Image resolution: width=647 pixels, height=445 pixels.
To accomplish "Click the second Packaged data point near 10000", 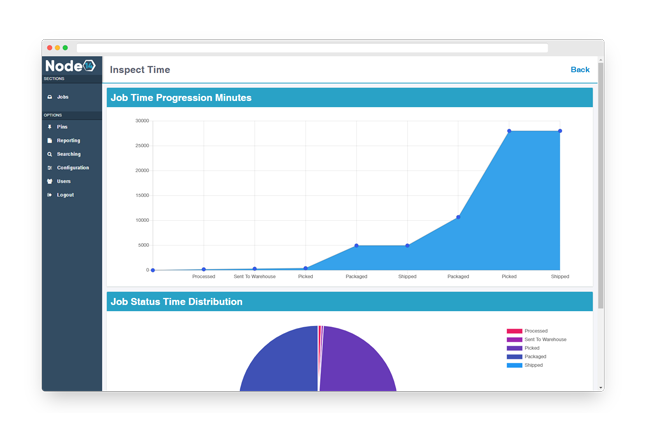I will click(458, 217).
